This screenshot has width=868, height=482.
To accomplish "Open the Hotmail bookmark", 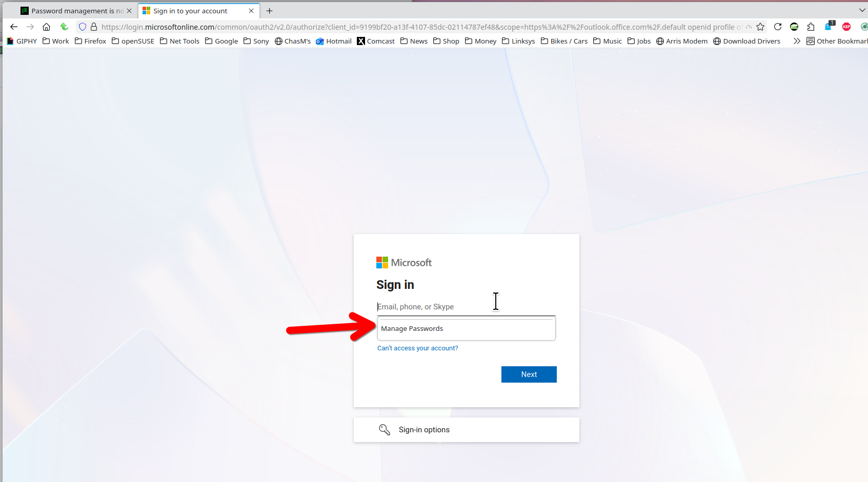I will (334, 41).
